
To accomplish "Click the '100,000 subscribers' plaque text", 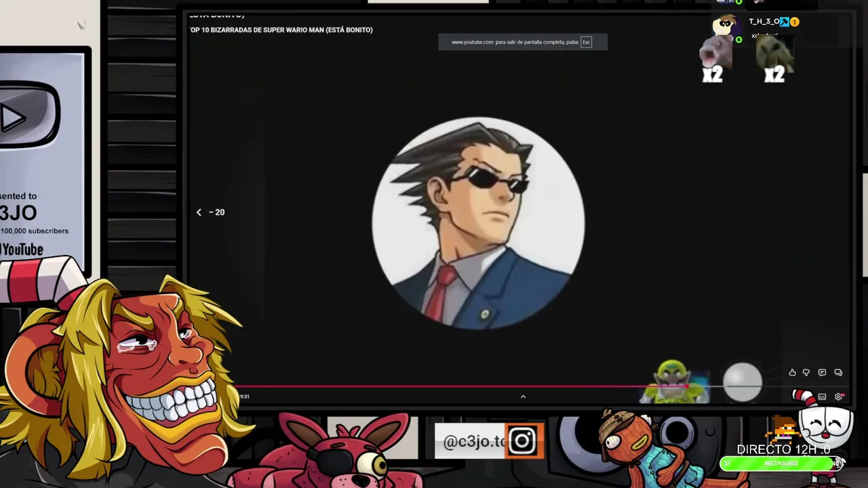I will (x=35, y=231).
